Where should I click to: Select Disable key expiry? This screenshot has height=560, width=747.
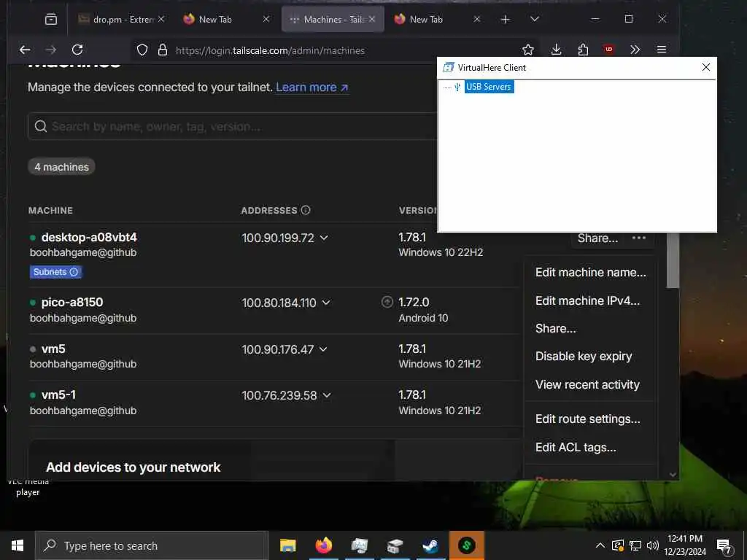[584, 356]
